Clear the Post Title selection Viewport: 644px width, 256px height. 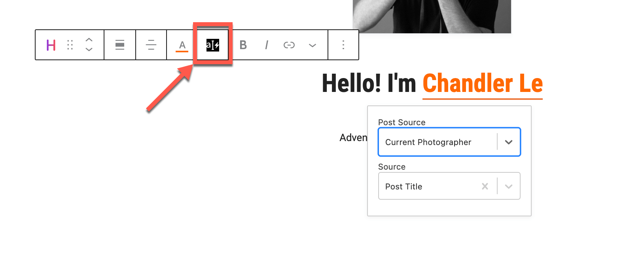point(485,186)
